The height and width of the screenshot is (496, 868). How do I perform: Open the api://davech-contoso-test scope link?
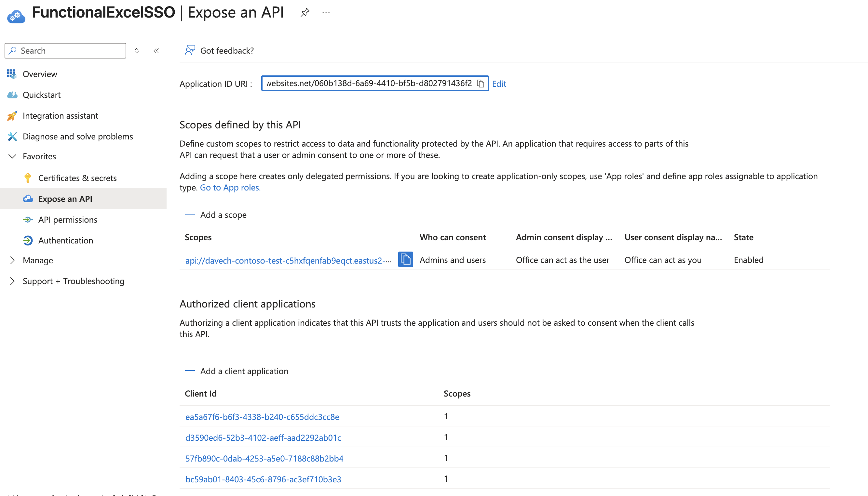click(x=288, y=260)
